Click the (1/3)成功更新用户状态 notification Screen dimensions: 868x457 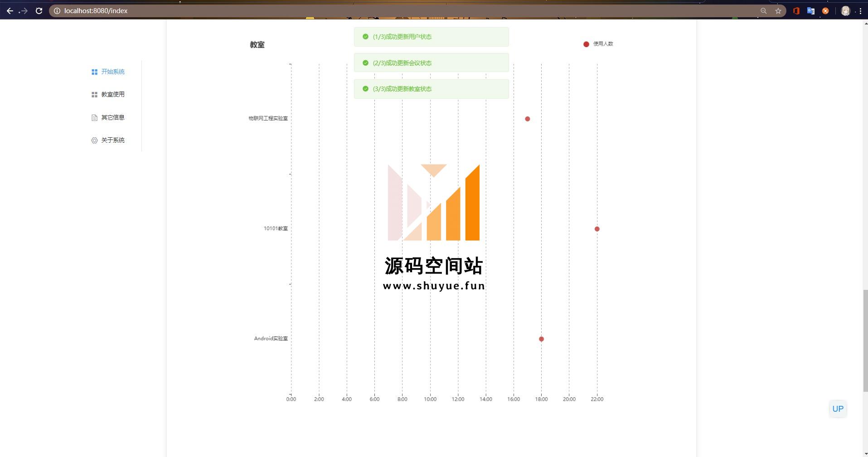[x=431, y=37]
